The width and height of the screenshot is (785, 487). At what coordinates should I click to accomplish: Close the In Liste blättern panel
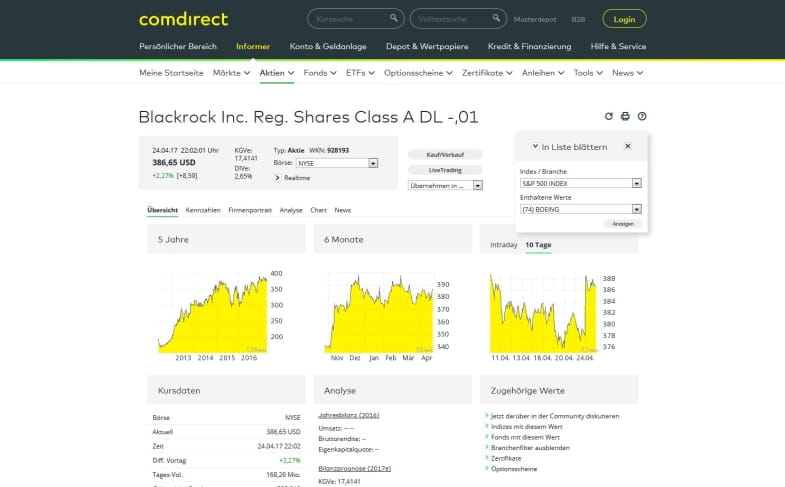click(628, 146)
